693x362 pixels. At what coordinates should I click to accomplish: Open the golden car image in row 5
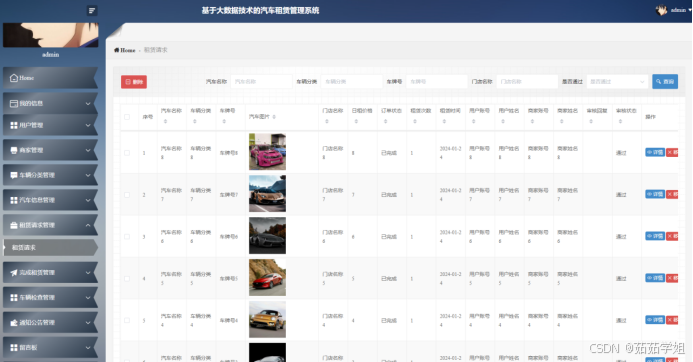point(267,320)
